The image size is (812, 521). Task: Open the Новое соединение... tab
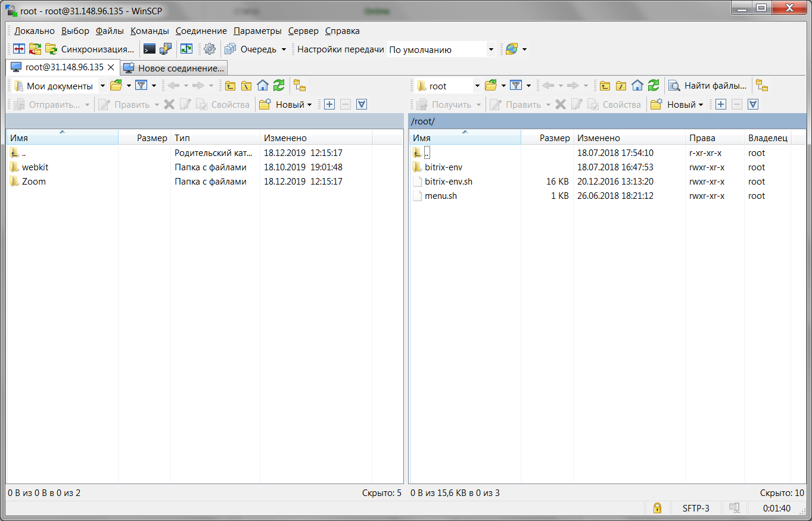(175, 68)
